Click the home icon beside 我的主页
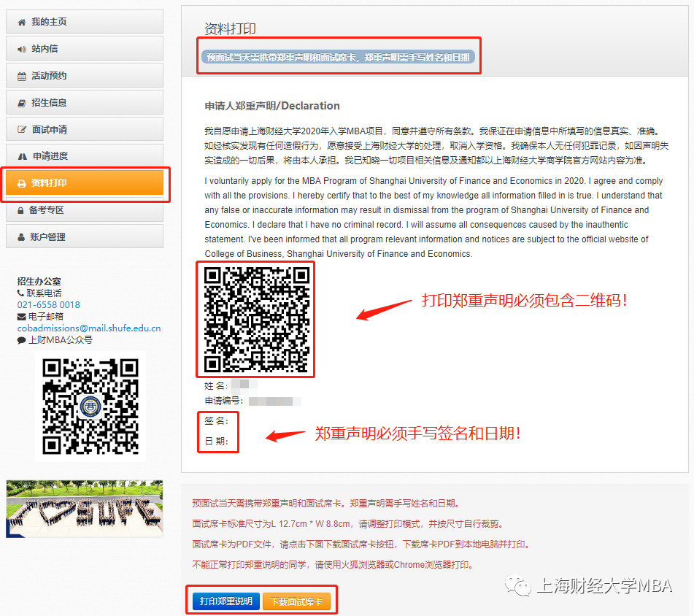This screenshot has height=616, width=694. point(21,22)
